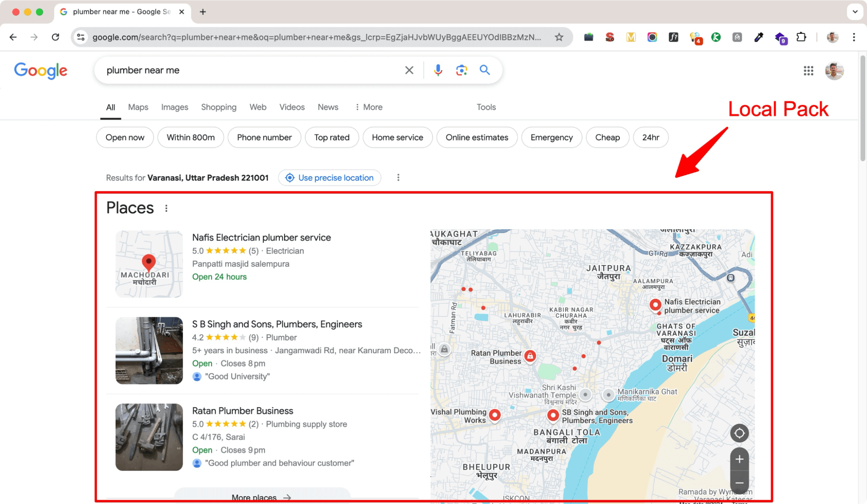Switch to the Maps tab

pyautogui.click(x=138, y=107)
